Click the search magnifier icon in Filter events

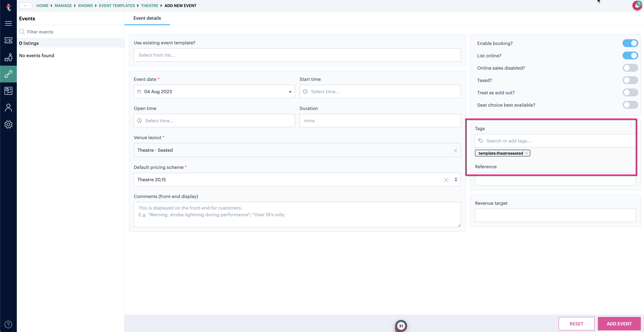(22, 32)
